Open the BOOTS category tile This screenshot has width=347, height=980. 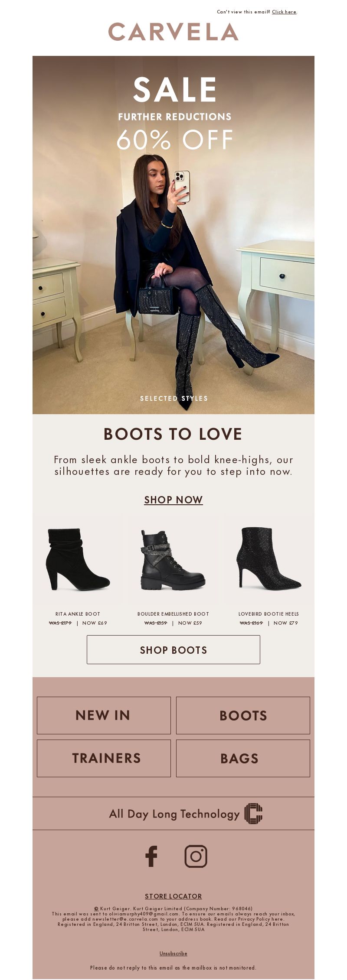tap(243, 715)
